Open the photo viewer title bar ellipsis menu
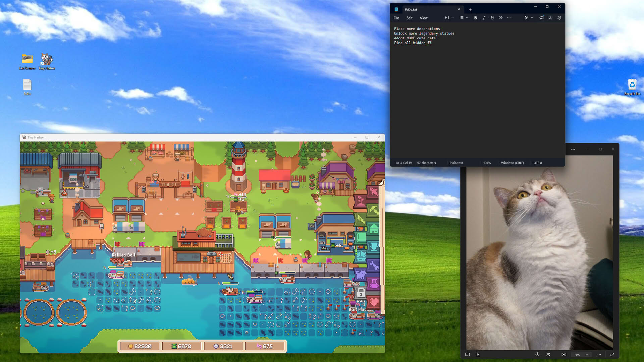 [x=573, y=149]
